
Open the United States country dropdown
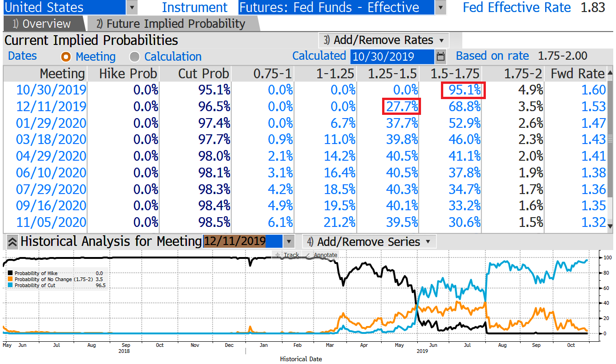point(132,8)
